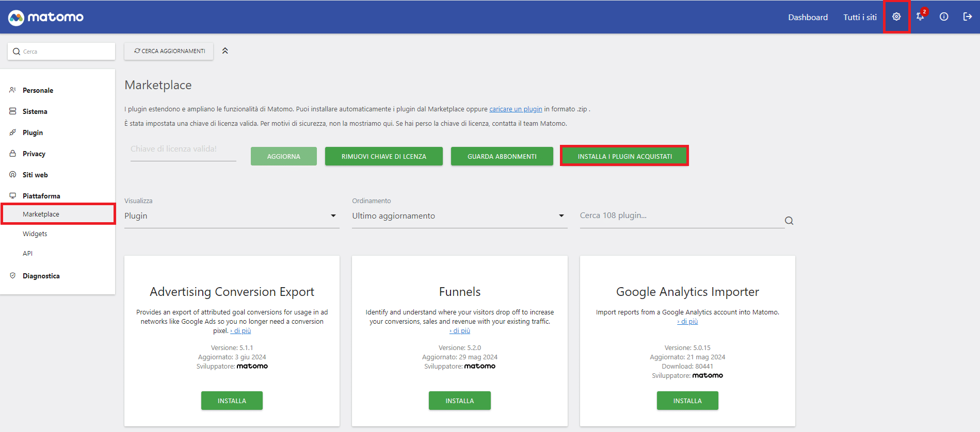Click the Funnels plugin title
This screenshot has width=980, height=432.
[x=460, y=292]
